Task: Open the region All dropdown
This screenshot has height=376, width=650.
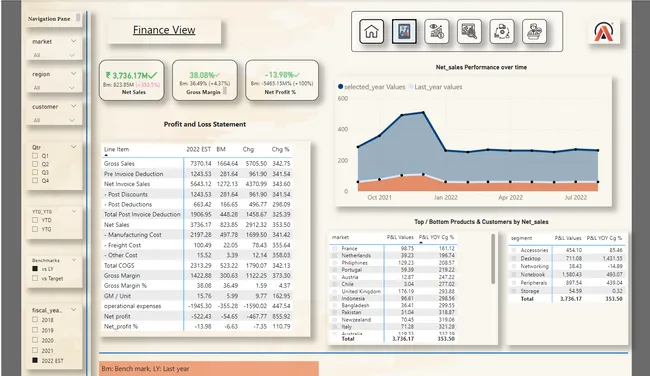Action: click(54, 88)
